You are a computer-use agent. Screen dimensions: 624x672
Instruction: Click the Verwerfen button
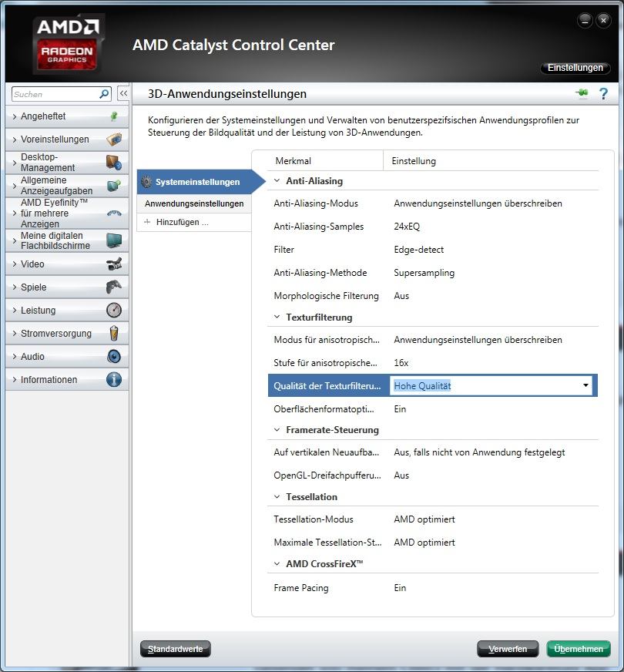point(508,649)
